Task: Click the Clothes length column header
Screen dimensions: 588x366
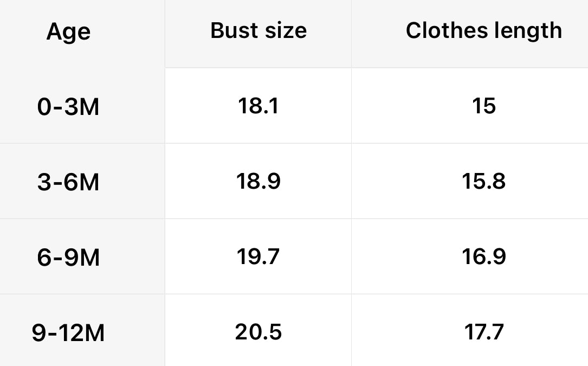Action: click(x=483, y=31)
